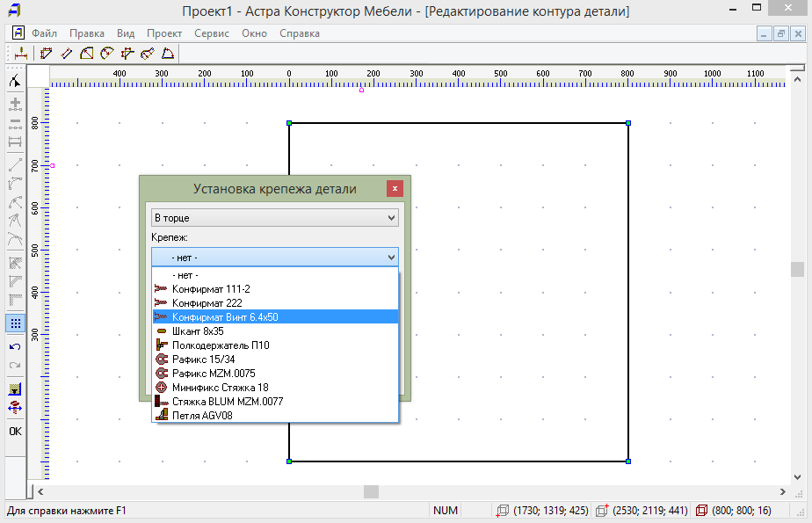Choose '- нет -' in the fastener list
The image size is (812, 523).
coord(275,275)
